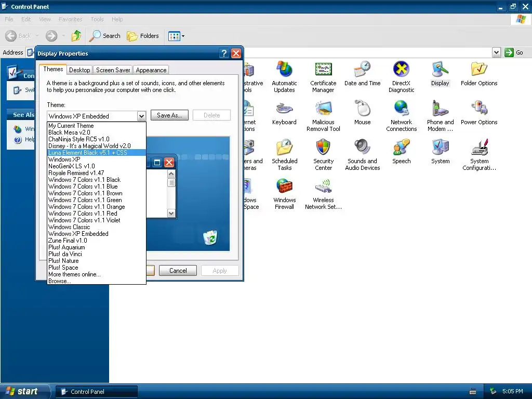Open the System applet
This screenshot has height=399, width=532.
440,152
